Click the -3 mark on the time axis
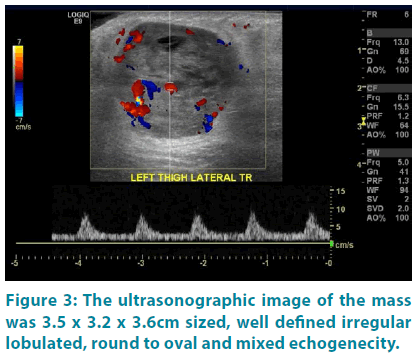 (141, 263)
